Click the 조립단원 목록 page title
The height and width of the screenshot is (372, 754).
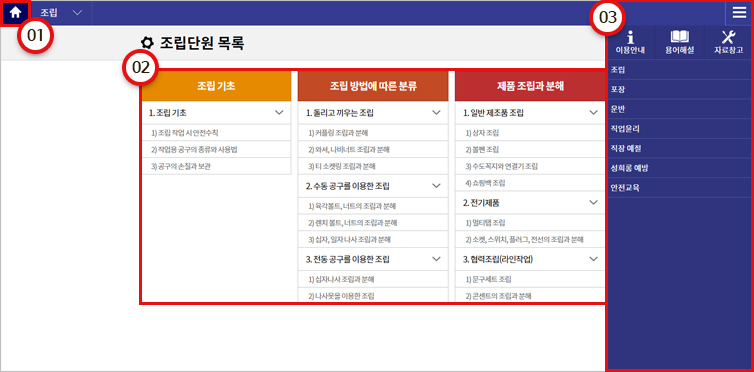[x=202, y=43]
